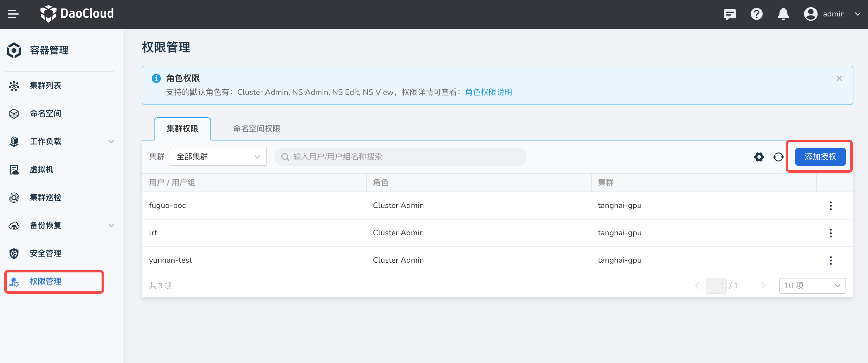Open the 10 项 page size dropdown
The height and width of the screenshot is (363, 868).
[812, 285]
